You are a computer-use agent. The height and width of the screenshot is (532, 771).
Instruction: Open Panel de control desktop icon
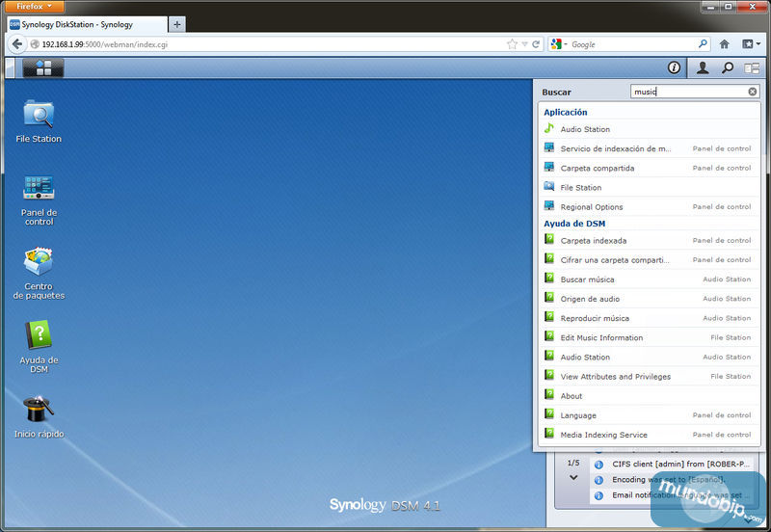click(39, 199)
